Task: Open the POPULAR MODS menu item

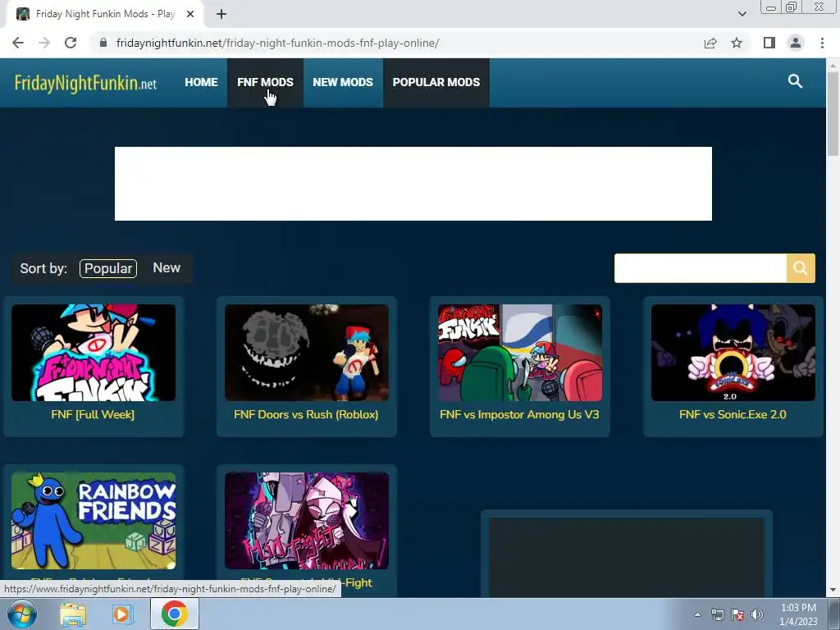Action: point(436,83)
